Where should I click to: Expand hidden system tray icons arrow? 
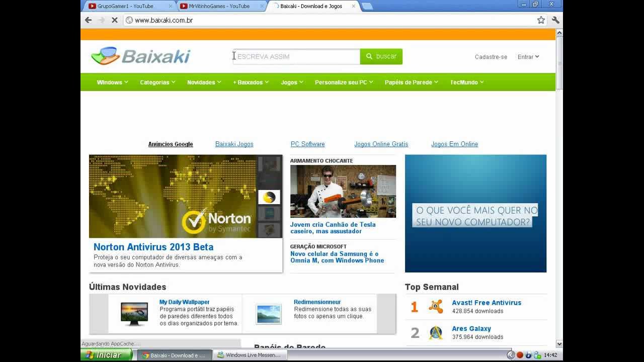(511, 355)
